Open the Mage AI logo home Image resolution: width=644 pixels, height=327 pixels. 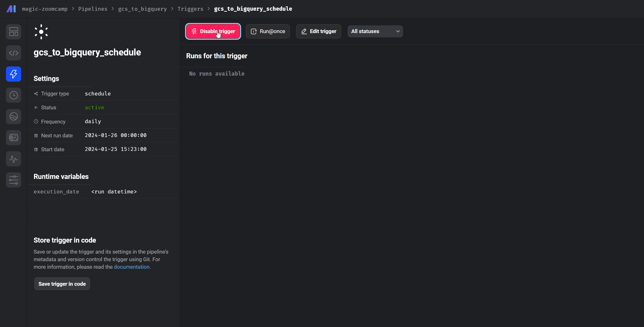(11, 9)
